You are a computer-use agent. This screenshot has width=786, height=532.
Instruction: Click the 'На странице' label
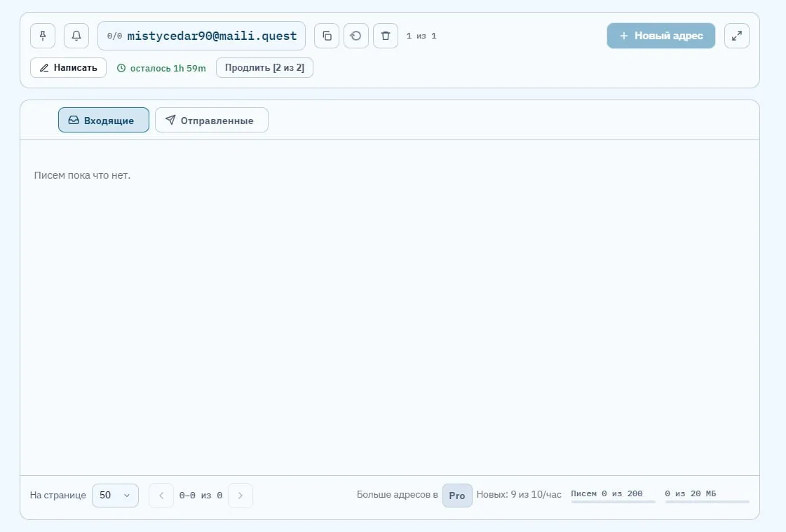58,496
